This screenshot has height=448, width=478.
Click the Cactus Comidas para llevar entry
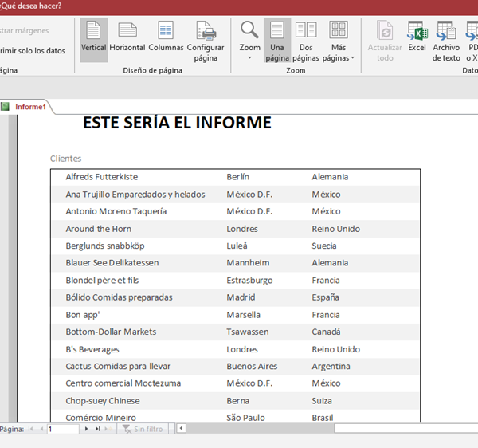(118, 367)
